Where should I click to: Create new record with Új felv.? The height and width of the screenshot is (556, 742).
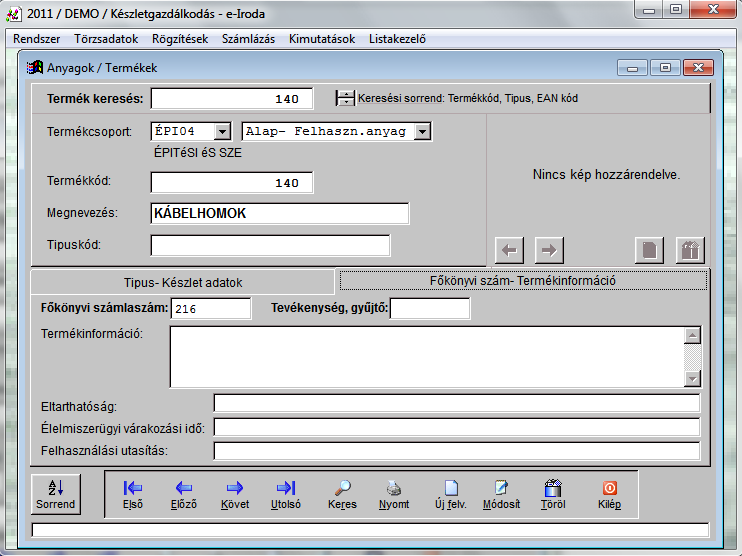pyautogui.click(x=450, y=493)
